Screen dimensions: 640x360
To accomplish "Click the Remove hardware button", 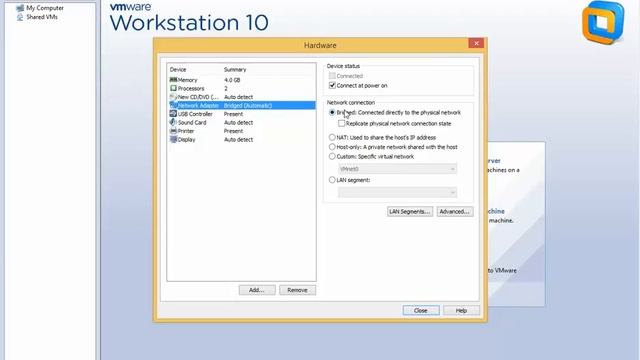I will [x=297, y=290].
